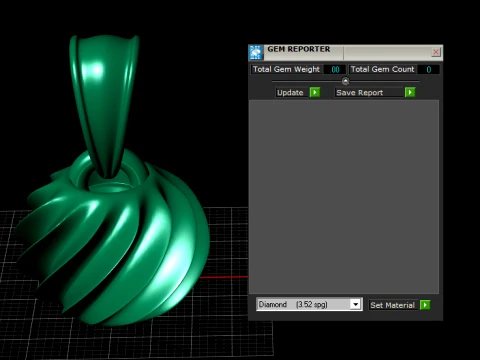Click the GEM REPORTER title text
Screen dimensions: 480x360
click(x=299, y=49)
